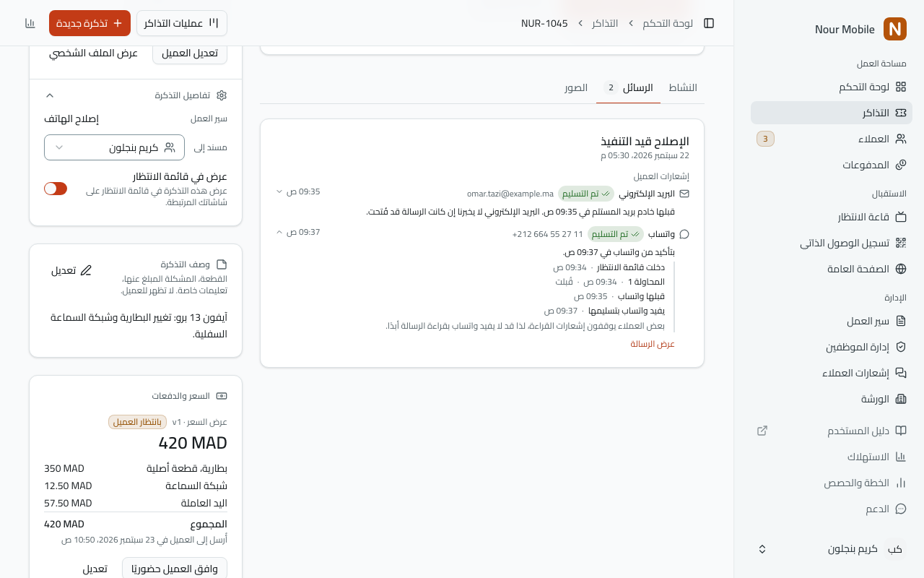
Task: Click وافق العميل حضوريًا button
Action: coord(175,569)
